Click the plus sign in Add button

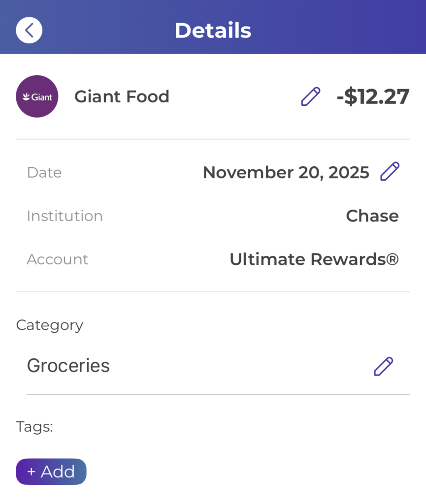coord(32,472)
